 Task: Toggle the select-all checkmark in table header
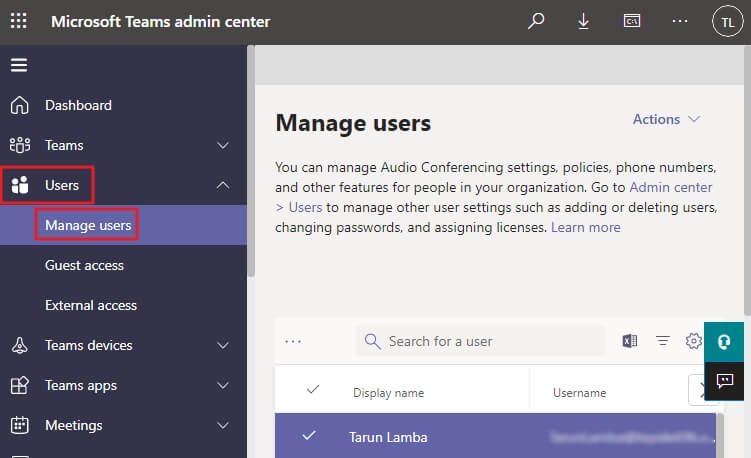(x=312, y=390)
